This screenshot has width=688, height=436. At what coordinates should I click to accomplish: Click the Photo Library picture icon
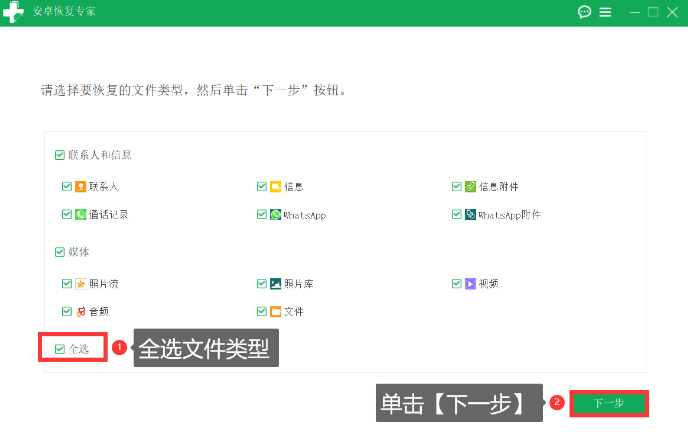tap(275, 284)
